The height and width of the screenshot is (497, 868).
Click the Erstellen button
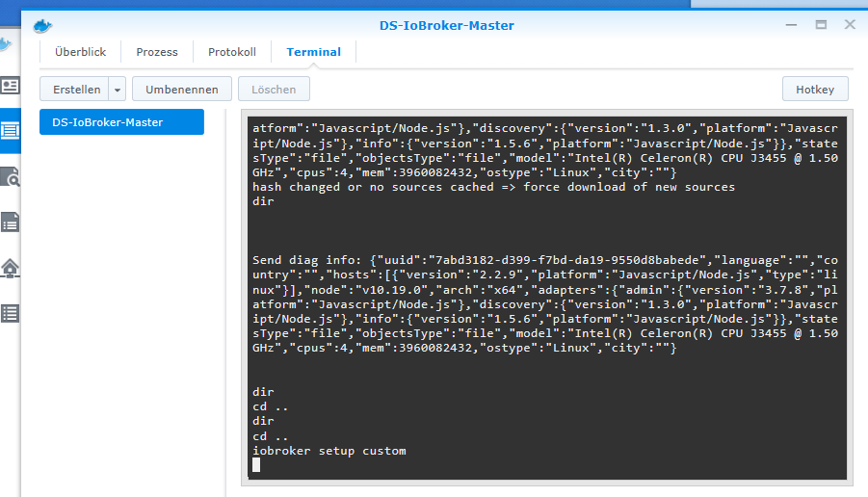click(x=75, y=90)
